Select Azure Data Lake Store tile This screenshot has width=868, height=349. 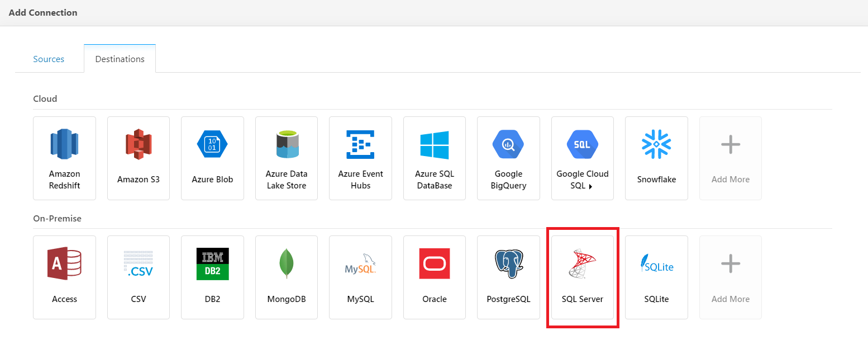pos(287,158)
